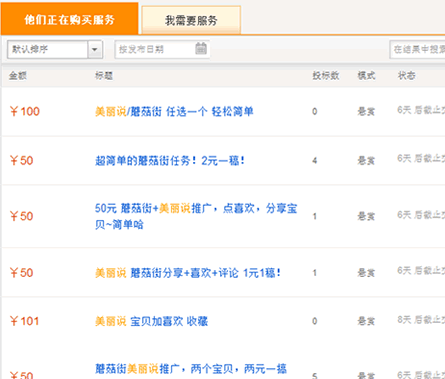Open the calendar date picker icon

click(x=201, y=49)
